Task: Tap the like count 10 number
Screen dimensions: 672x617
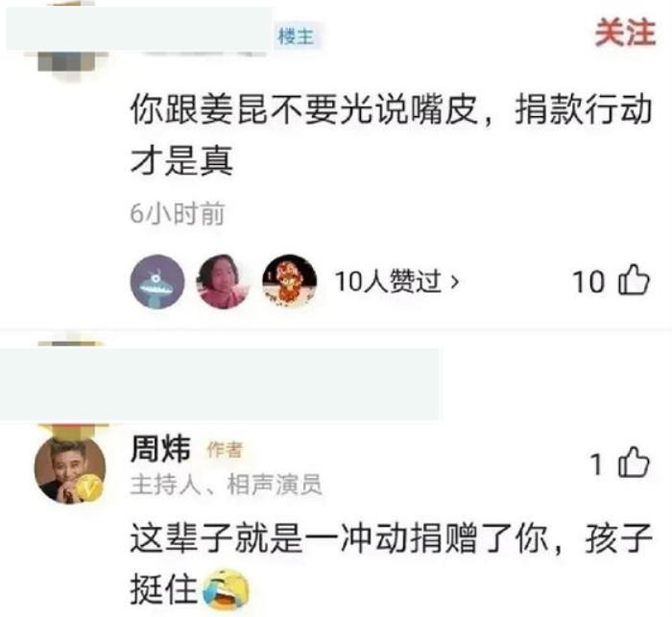Action: 588,282
